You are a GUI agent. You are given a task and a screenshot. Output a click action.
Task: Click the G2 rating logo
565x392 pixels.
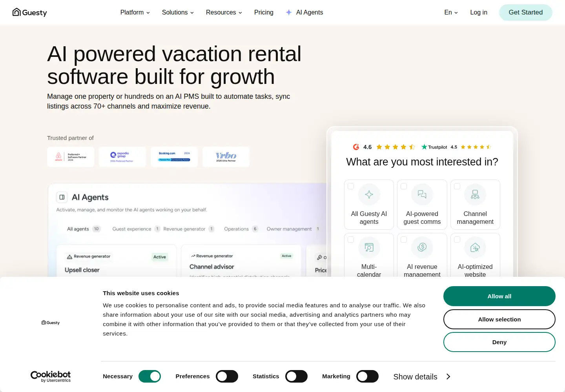point(356,147)
